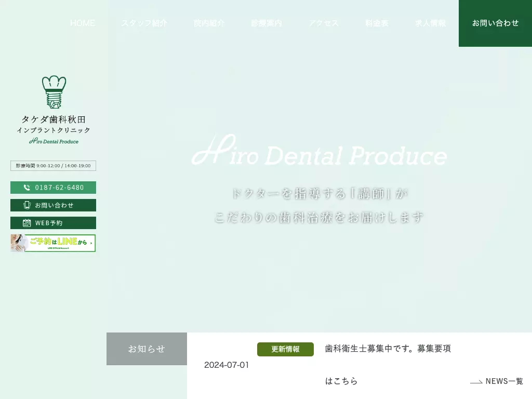The height and width of the screenshot is (399, 532).
Task: Click the small Hiro Dental Produce sidebar text
Action: click(54, 141)
